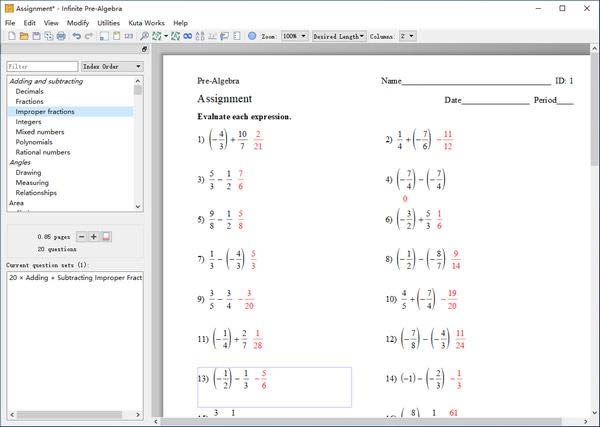Click the second green scramble icon
The width and height of the screenshot is (600, 427).
pos(175,36)
